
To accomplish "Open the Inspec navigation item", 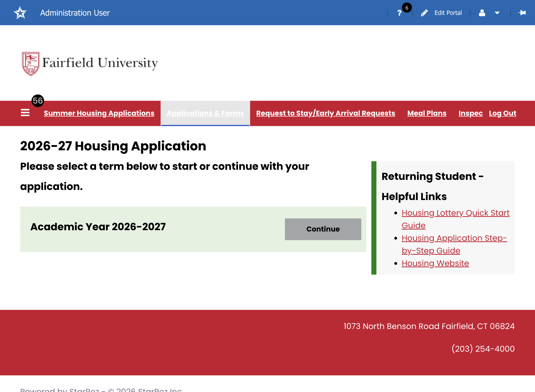I will click(x=471, y=113).
